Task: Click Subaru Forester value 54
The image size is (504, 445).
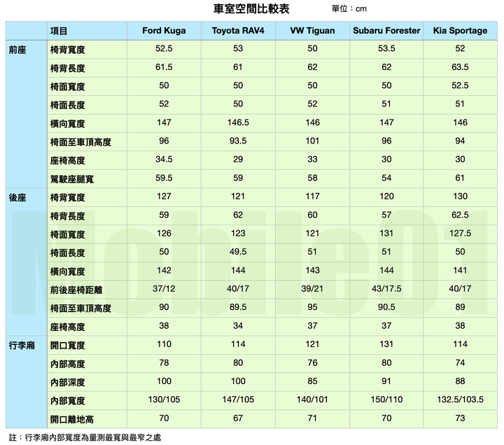Action: point(386,178)
